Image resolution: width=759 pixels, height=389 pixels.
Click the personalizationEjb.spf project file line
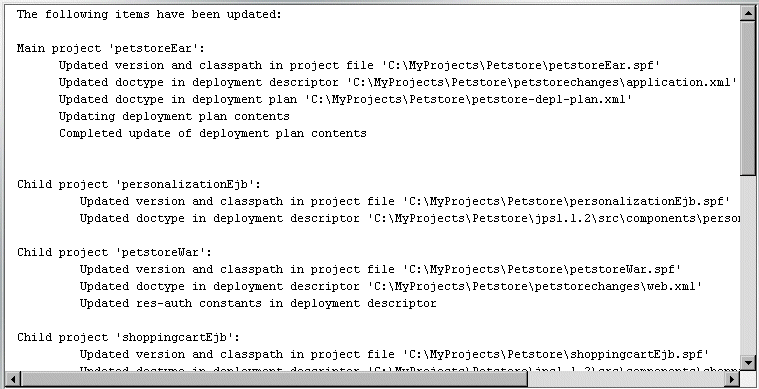pos(405,201)
